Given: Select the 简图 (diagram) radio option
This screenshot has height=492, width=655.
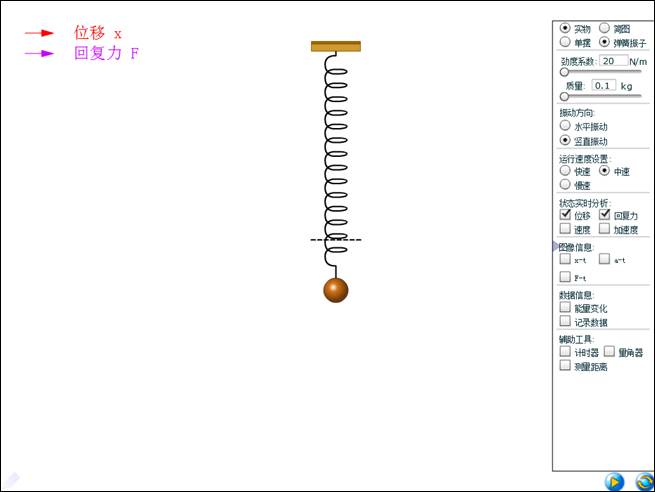Looking at the screenshot, I should (x=604, y=29).
